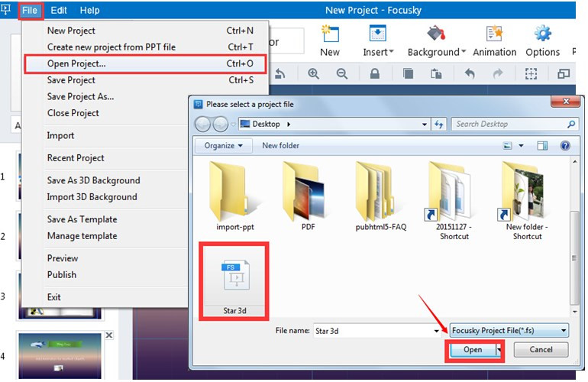Click the zoom out magnifier icon
588x382 pixels.
tap(341, 73)
